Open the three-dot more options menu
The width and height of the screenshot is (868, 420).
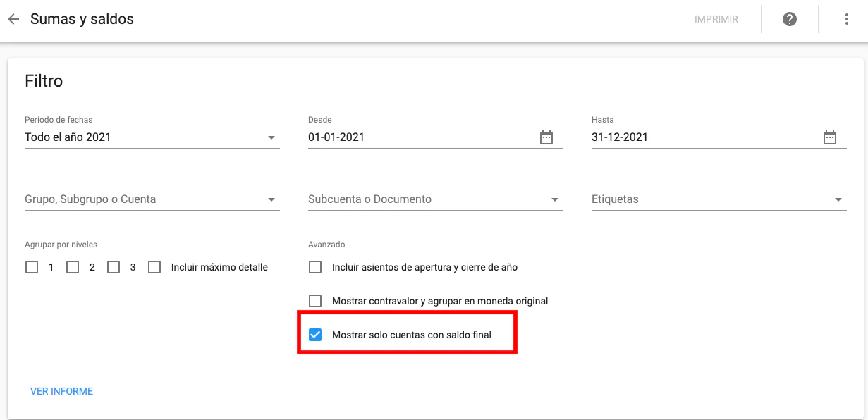pos(847,19)
